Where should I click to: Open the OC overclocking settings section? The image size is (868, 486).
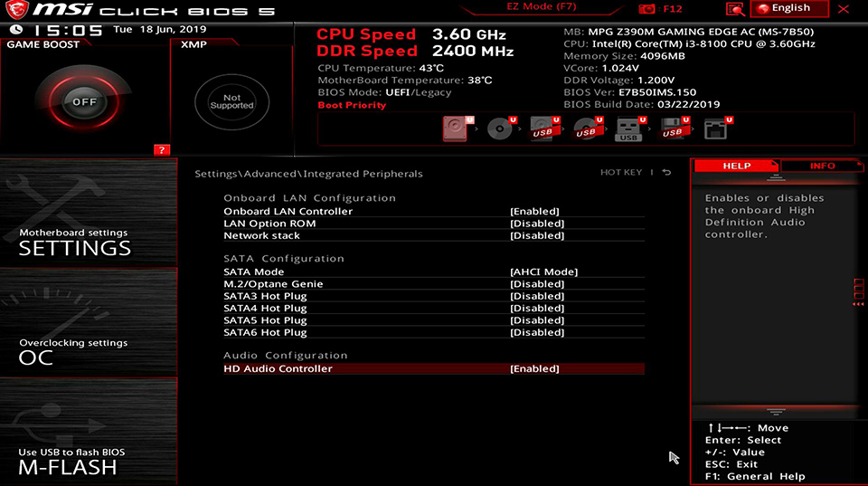tap(89, 322)
